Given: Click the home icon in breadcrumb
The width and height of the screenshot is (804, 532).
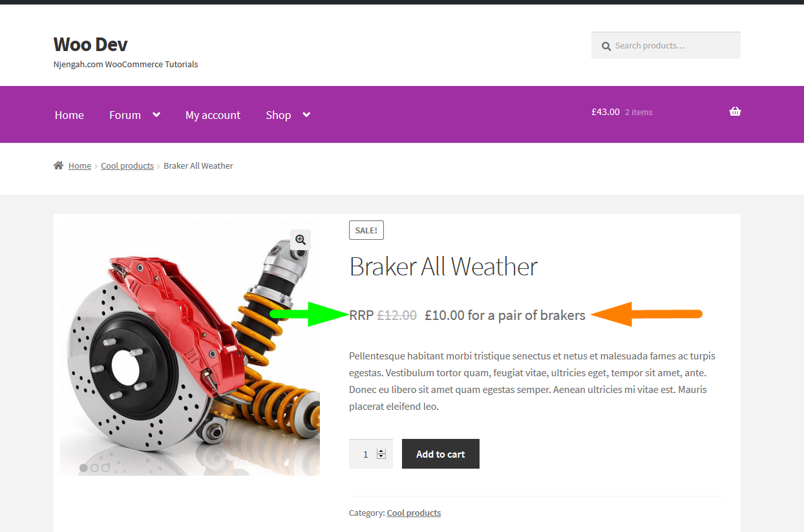Looking at the screenshot, I should point(59,165).
